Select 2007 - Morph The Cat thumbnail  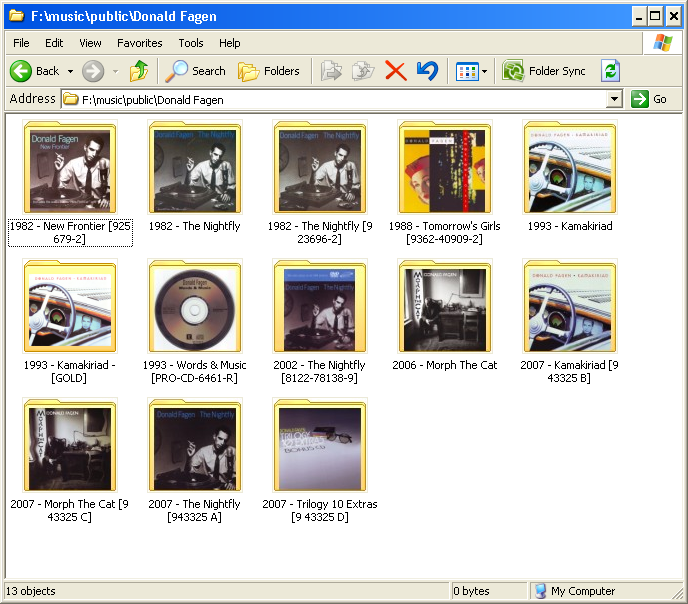click(70, 445)
